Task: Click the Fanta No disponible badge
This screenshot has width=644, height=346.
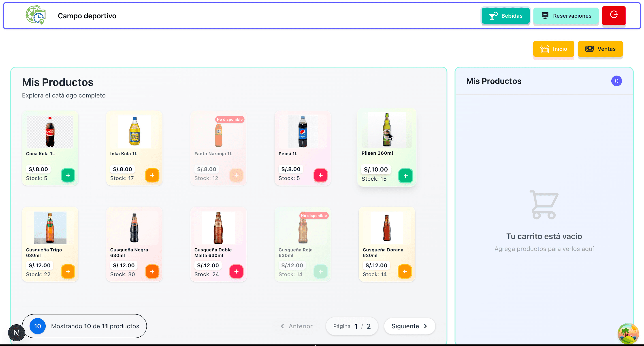Action: pyautogui.click(x=230, y=119)
